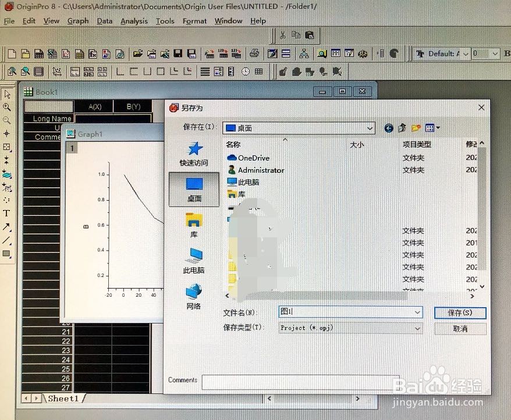This screenshot has width=511, height=420.
Task: Click the 保存 button to save
Action: click(460, 313)
